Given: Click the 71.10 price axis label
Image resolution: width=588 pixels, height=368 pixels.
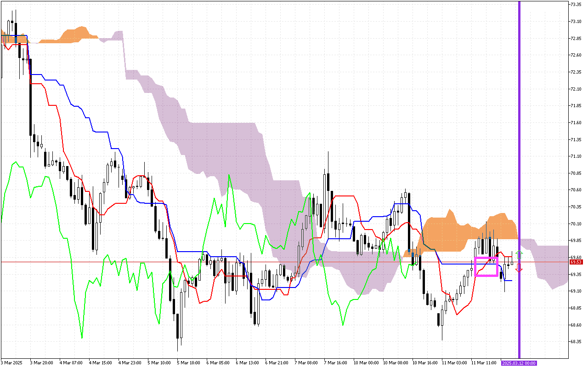Looking at the screenshot, I should pos(576,156).
